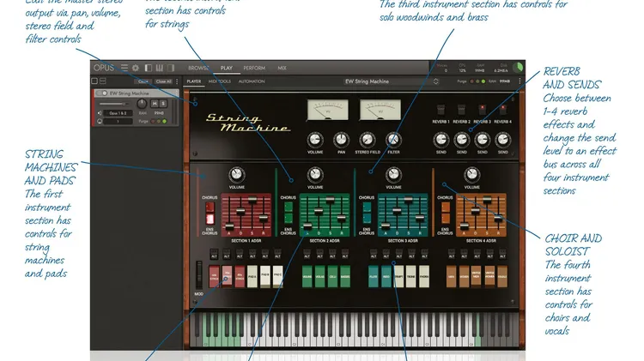Open the MIDI channel 1 dropdown
This screenshot has width=644, height=361.
118,122
